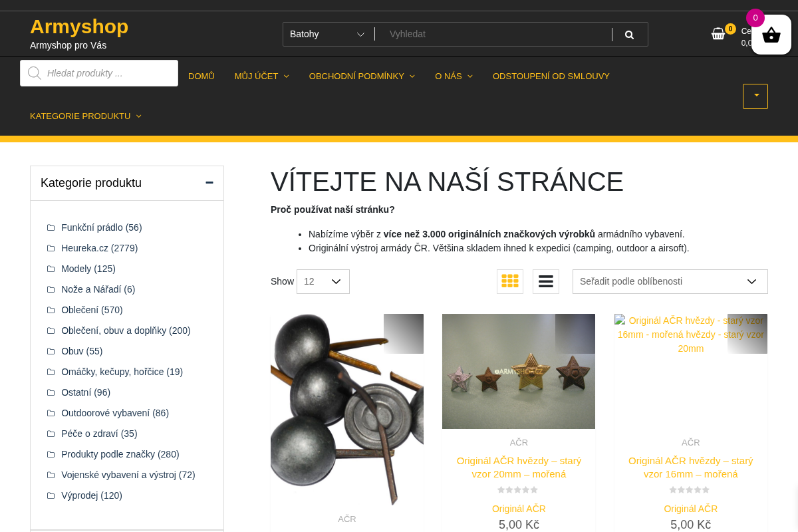
Task: Switch to list view layout
Action: coord(546,281)
